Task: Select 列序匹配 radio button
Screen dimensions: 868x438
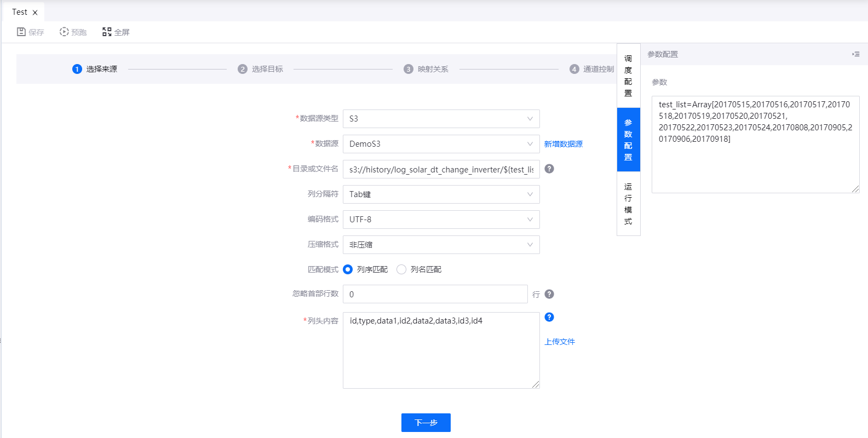Action: click(348, 269)
